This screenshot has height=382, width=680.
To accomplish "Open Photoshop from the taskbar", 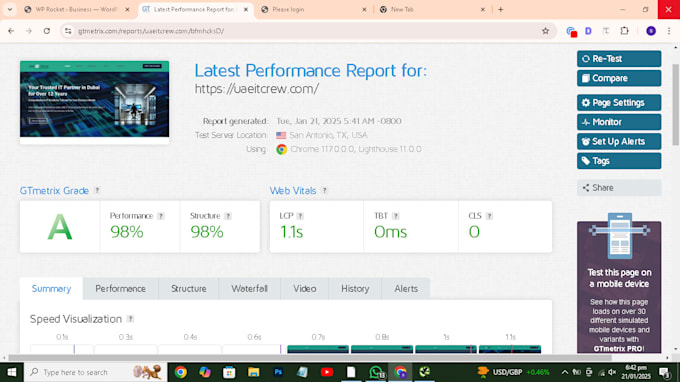I will [x=278, y=372].
